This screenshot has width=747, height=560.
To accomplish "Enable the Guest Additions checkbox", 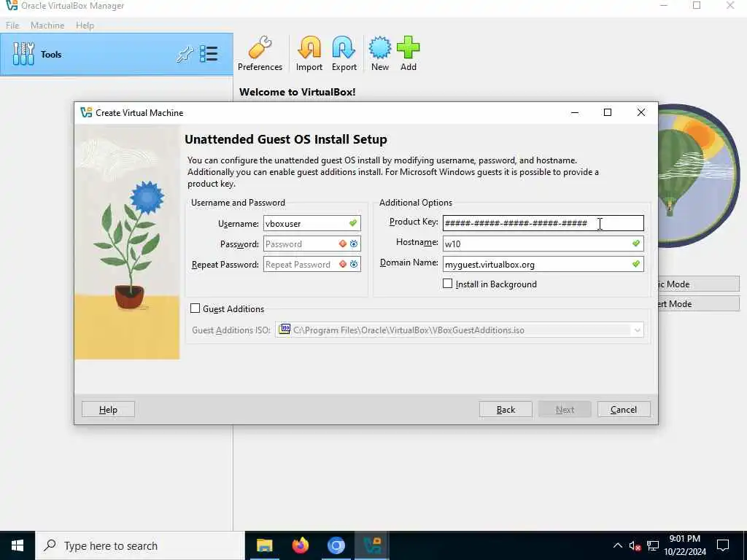I will [195, 308].
